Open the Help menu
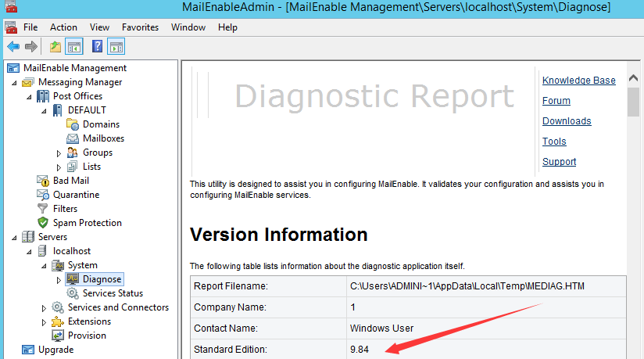644x359 pixels. [227, 27]
